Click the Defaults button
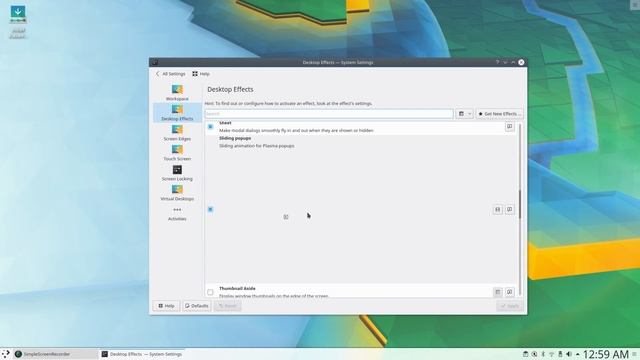 click(197, 306)
